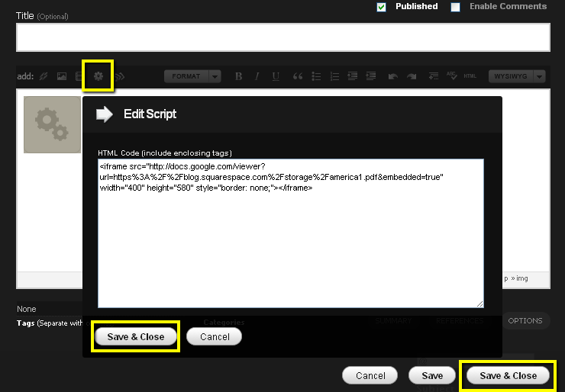Open the FORMAT dropdown

(192, 76)
